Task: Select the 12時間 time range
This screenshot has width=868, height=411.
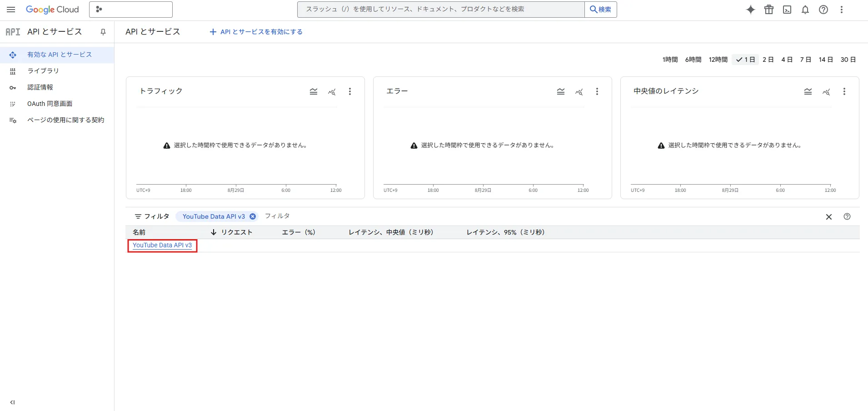Action: click(x=718, y=60)
